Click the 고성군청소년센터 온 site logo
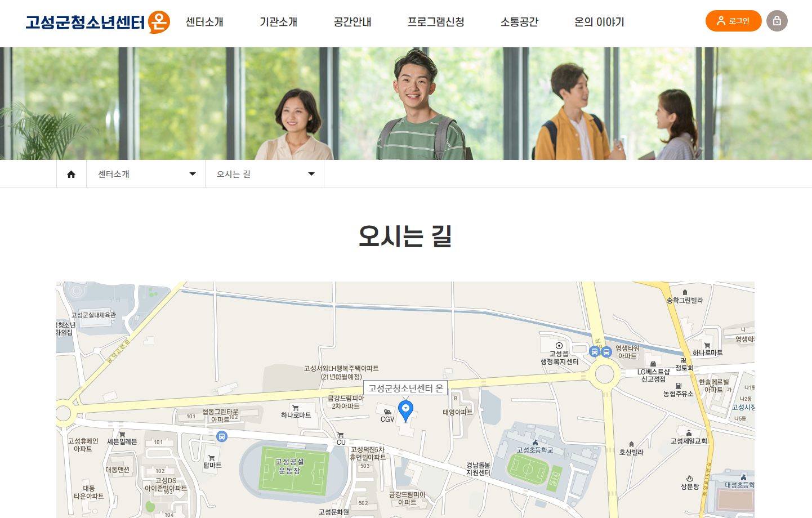This screenshot has width=812, height=518. click(x=97, y=23)
